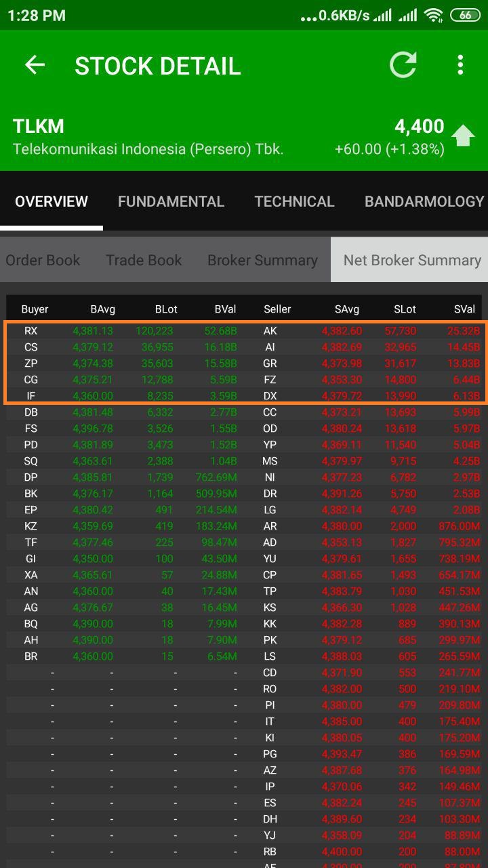Tap the SAvg column header
Screen dimensions: 488x868
[347, 309]
